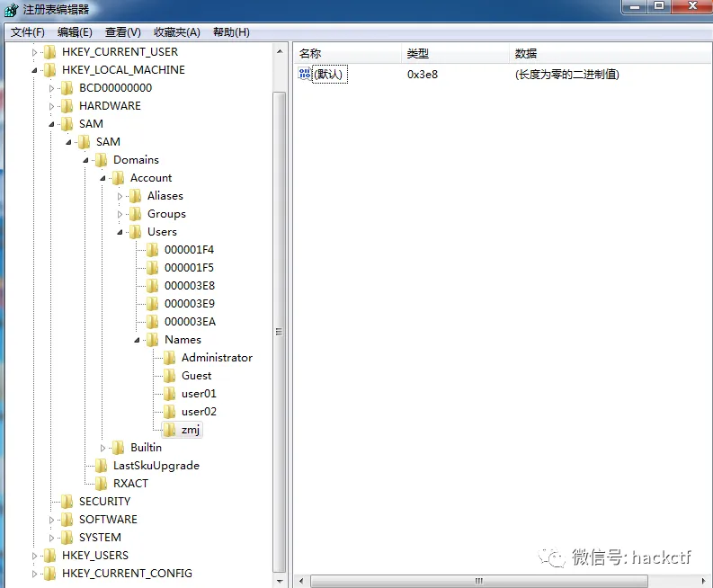Sort by the 名称 column header
Screen dimensions: 713x588
click(347, 54)
